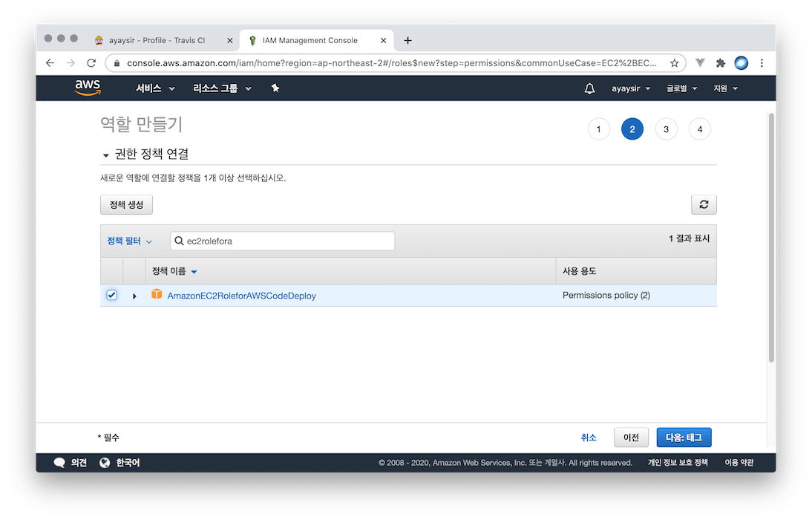Viewport: 812px width, 520px height.
Task: Click the pin shortcut icon in navbar
Action: coord(275,88)
